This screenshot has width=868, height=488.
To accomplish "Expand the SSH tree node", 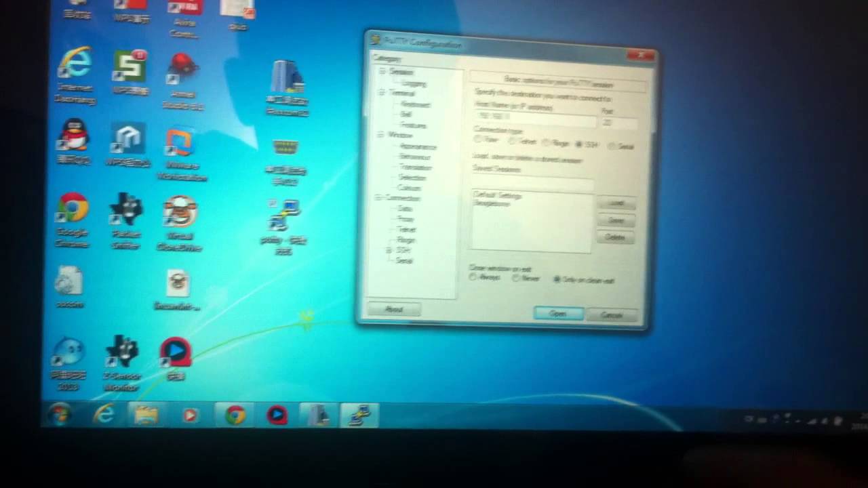I will pos(389,250).
